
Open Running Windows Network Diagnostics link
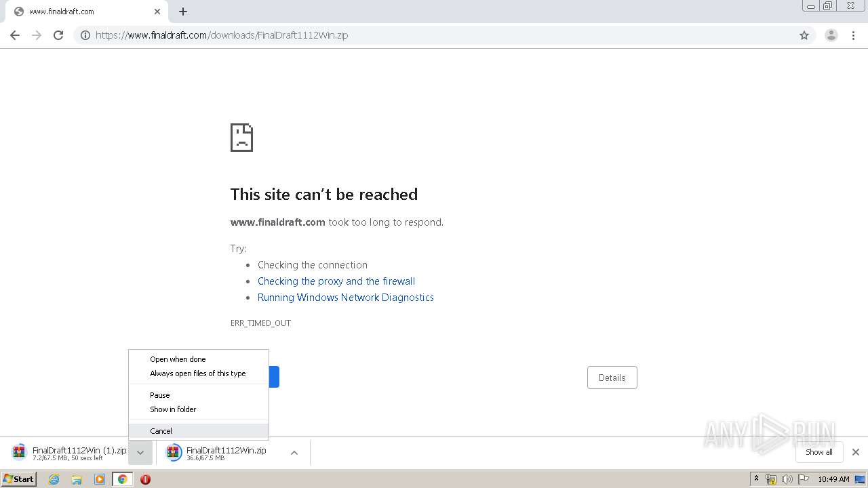pos(346,298)
